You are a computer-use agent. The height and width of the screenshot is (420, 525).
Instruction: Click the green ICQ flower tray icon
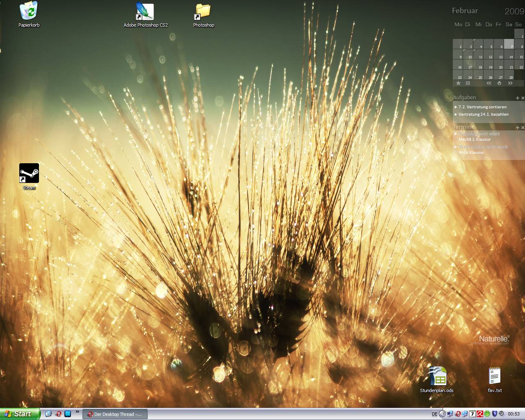click(486, 414)
